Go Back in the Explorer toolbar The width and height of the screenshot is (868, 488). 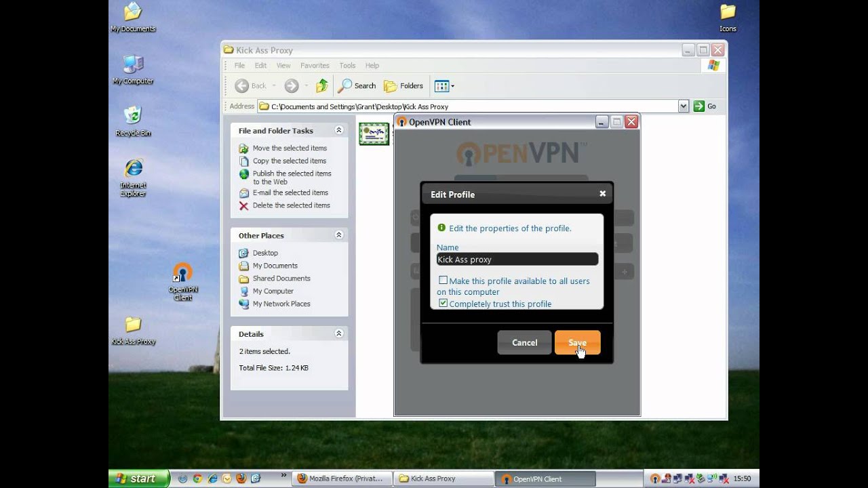click(251, 86)
